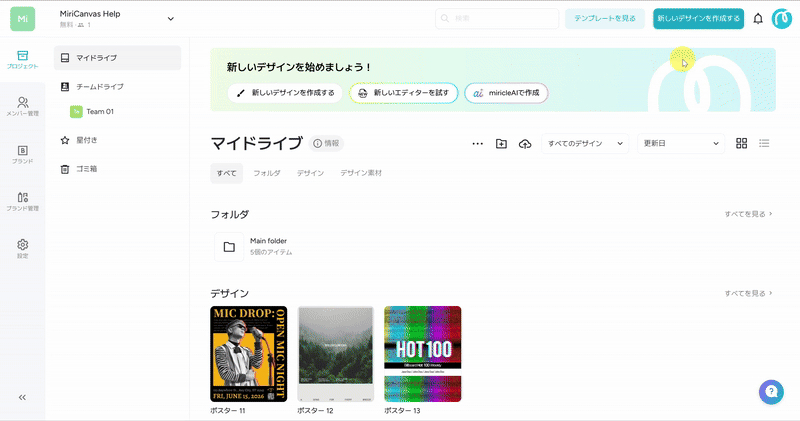The height and width of the screenshot is (421, 800).
Task: Click the new folder icon
Action: coord(502,144)
